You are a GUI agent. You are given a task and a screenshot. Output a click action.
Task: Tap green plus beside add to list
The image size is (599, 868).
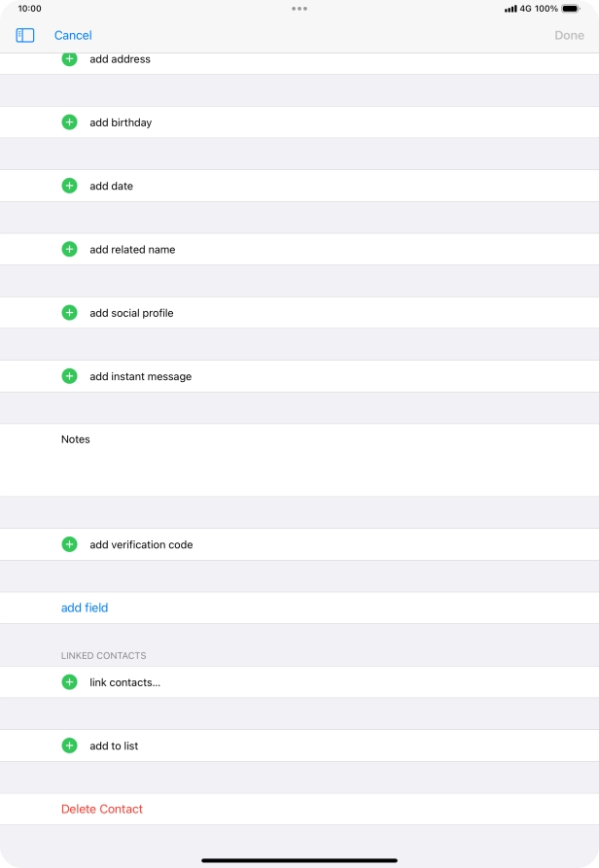pos(69,746)
